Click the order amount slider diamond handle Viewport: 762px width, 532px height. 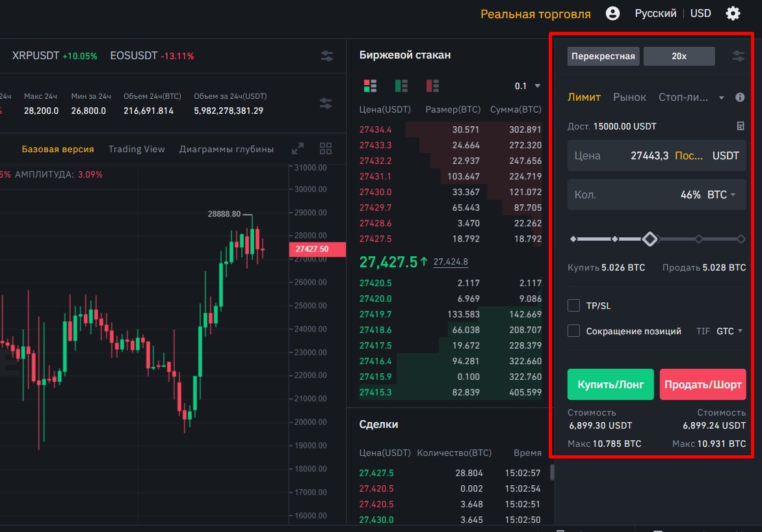pos(649,239)
